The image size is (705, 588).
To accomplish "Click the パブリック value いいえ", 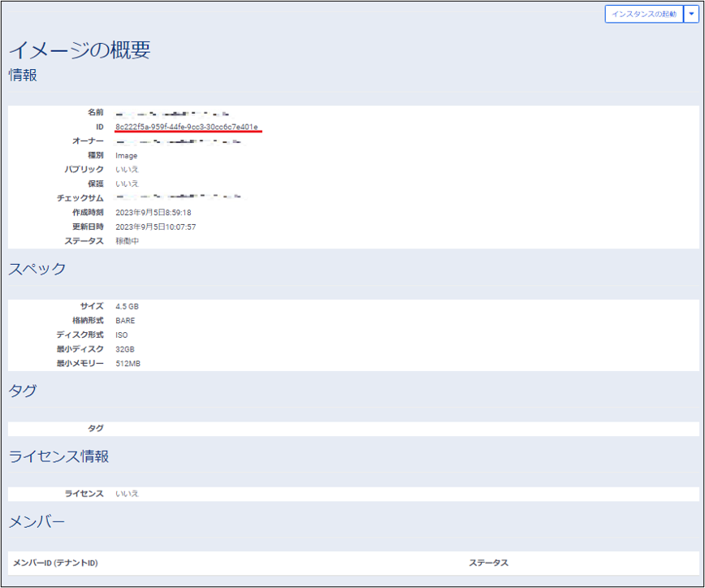I will [x=127, y=170].
